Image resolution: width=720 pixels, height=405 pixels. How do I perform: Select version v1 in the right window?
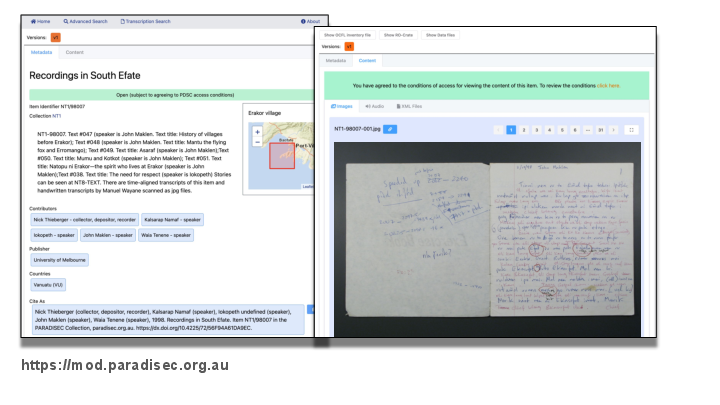coord(349,46)
